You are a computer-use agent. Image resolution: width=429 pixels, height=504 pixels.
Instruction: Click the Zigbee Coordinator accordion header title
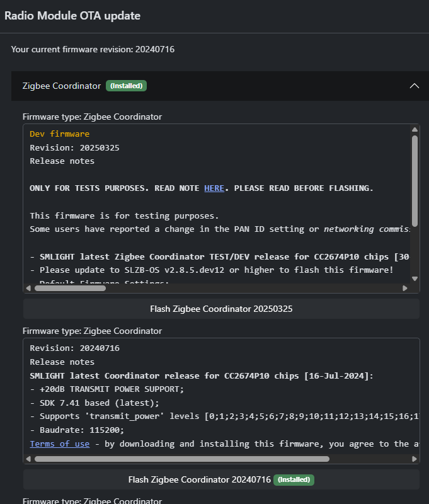coord(61,86)
